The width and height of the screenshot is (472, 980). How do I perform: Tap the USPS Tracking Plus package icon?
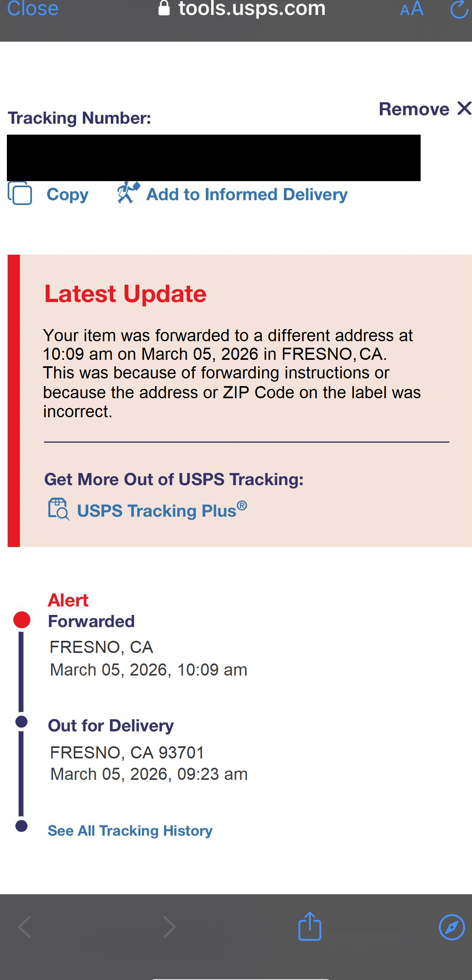(59, 509)
